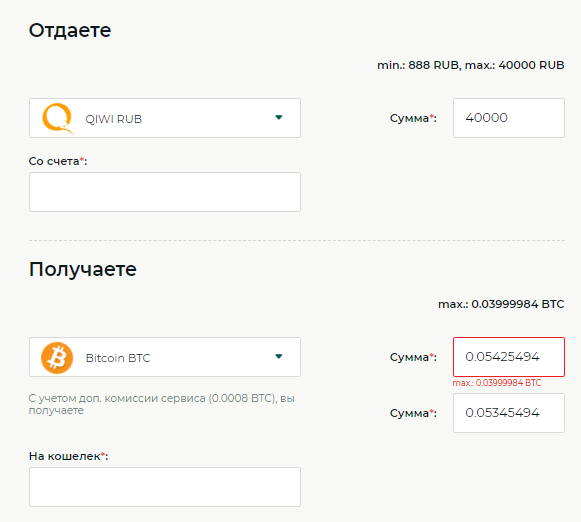Click the service commission 0.0008 BTC note
This screenshot has height=522, width=581.
pyautogui.click(x=162, y=404)
